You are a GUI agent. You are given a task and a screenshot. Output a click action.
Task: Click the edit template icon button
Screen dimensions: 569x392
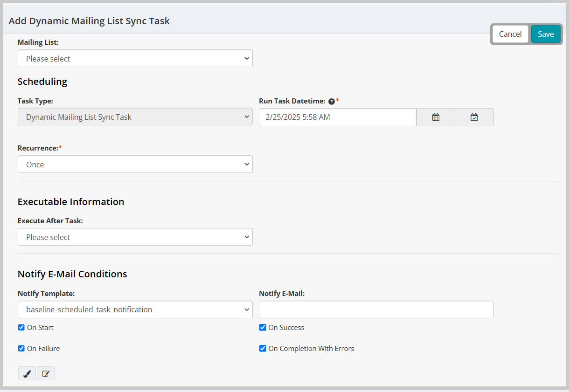pyautogui.click(x=45, y=373)
